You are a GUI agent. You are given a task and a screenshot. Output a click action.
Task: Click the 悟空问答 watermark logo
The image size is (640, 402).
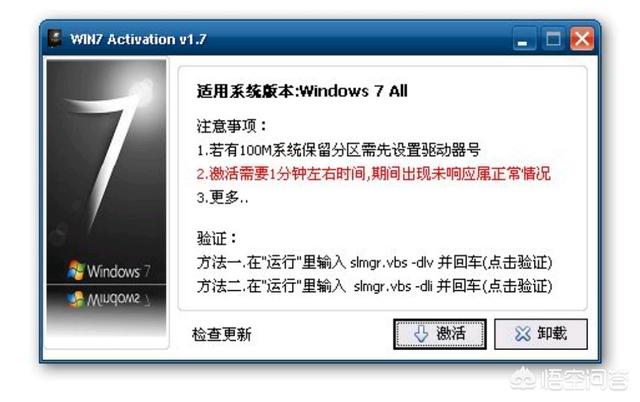[570, 380]
